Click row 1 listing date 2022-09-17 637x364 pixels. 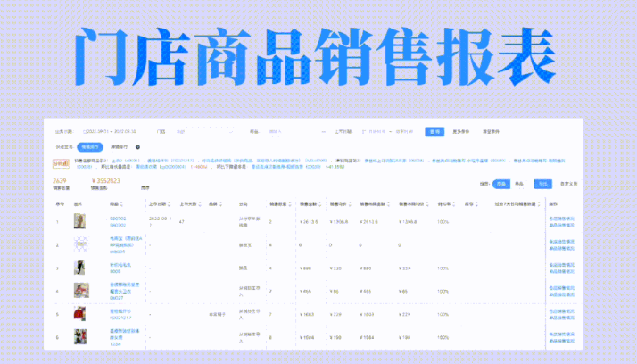(x=160, y=221)
